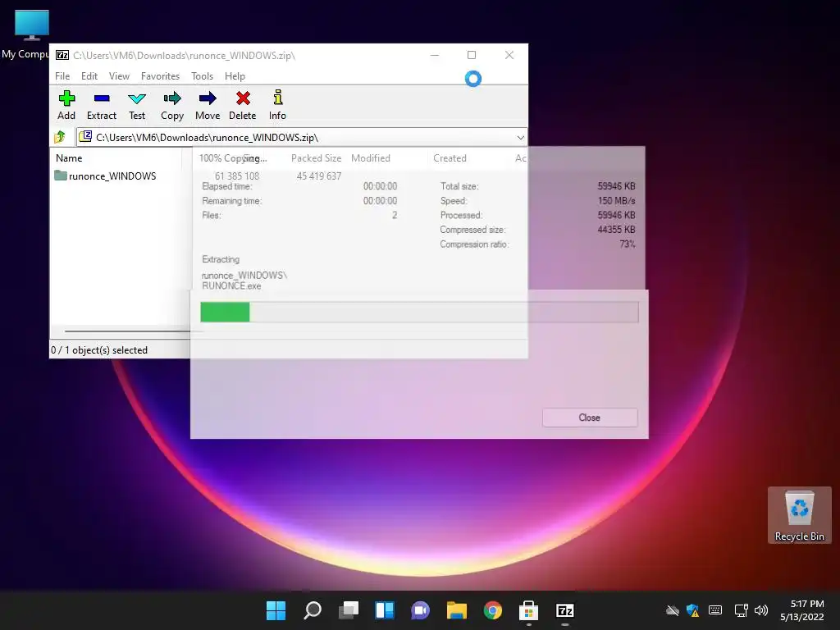Click the Created column header
The image size is (840, 630).
point(450,158)
